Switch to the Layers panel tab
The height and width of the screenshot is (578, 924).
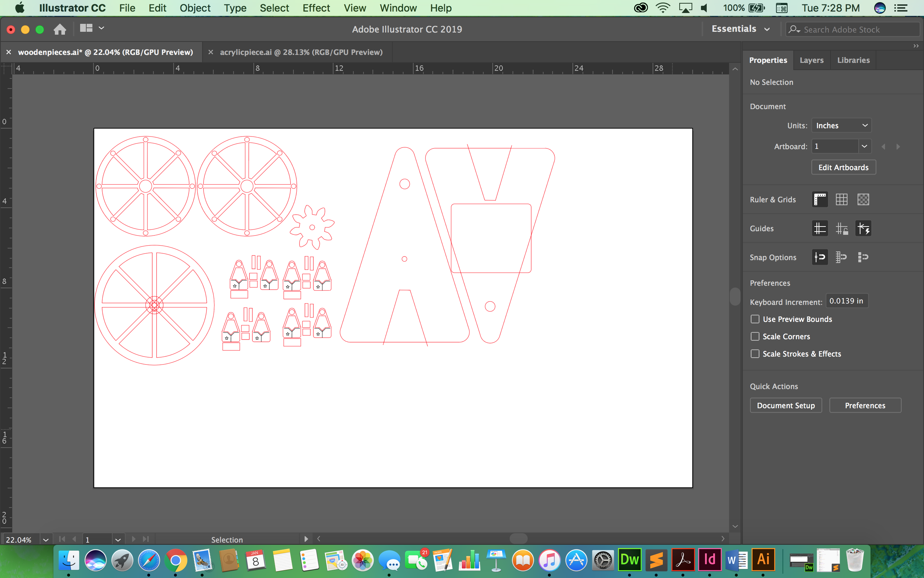[x=811, y=60]
